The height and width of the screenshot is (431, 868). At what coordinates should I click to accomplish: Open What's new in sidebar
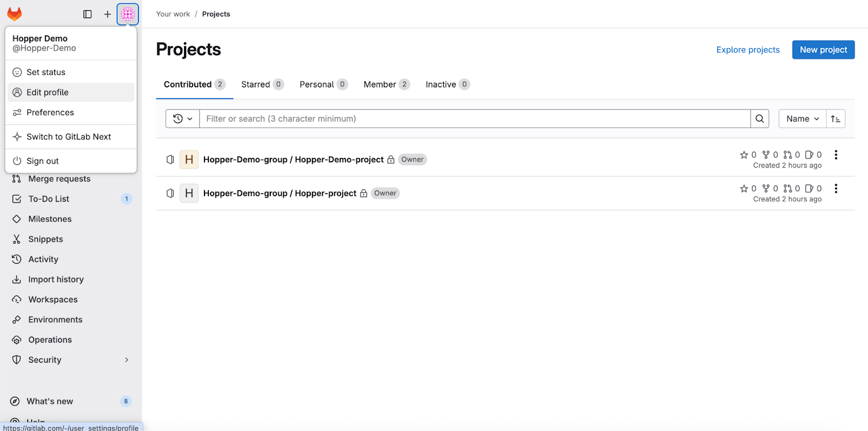pos(71,401)
